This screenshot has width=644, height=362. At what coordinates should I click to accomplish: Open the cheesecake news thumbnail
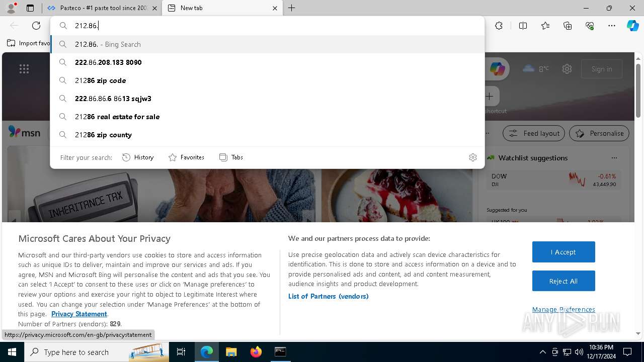[397, 195]
